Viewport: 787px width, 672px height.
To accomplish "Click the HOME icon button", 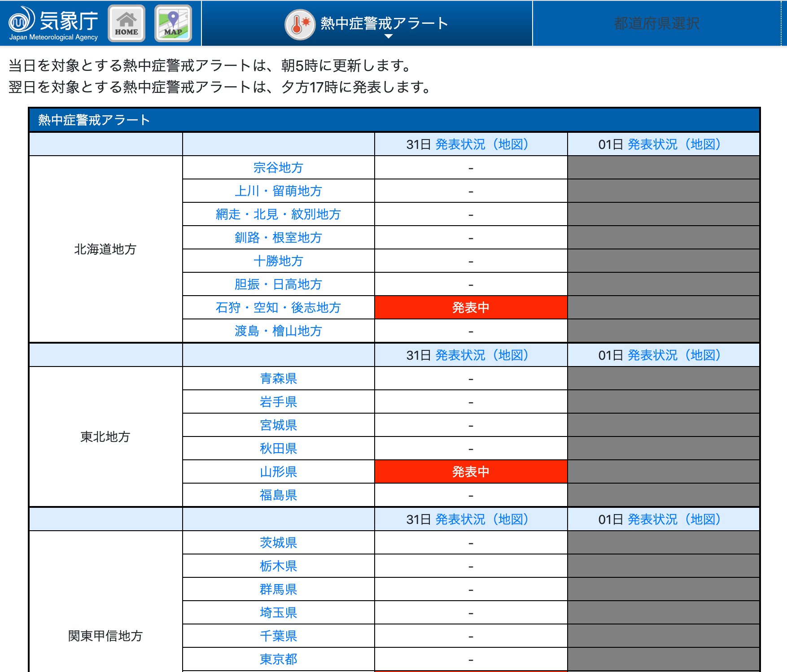I will click(127, 23).
